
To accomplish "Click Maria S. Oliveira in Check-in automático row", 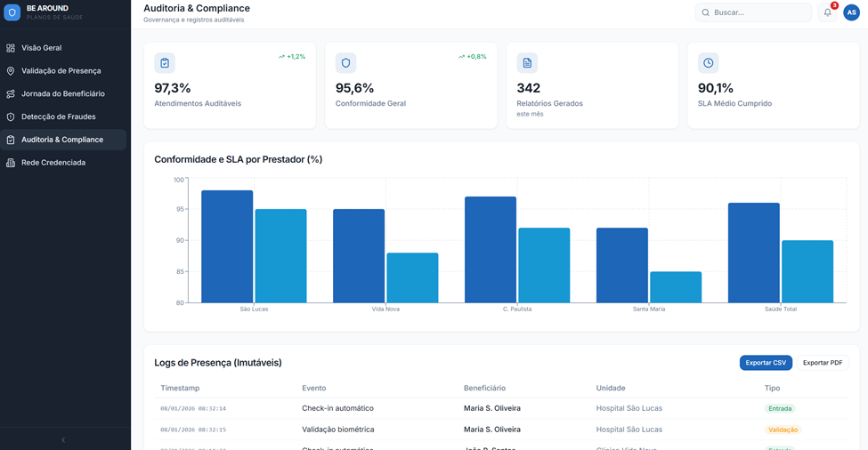I will [492, 408].
